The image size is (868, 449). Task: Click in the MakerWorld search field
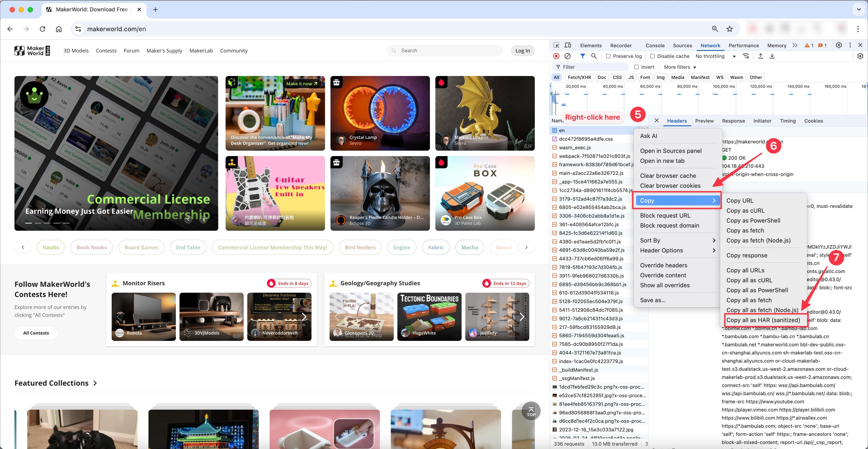pyautogui.click(x=444, y=51)
